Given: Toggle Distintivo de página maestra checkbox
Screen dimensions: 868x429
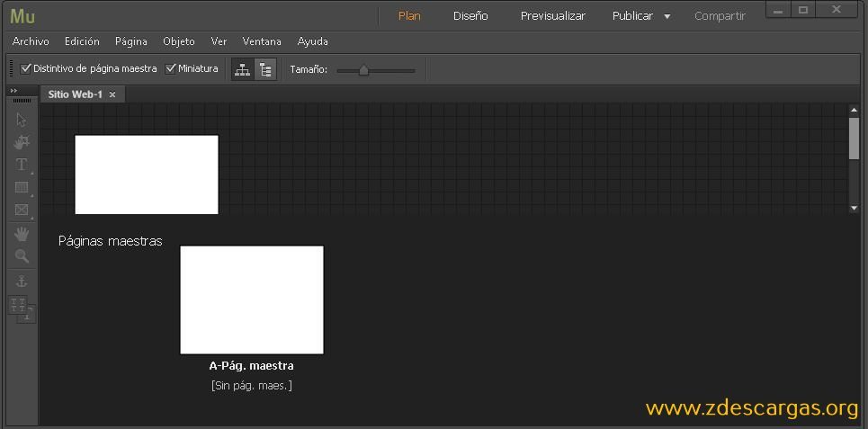Looking at the screenshot, I should (25, 68).
